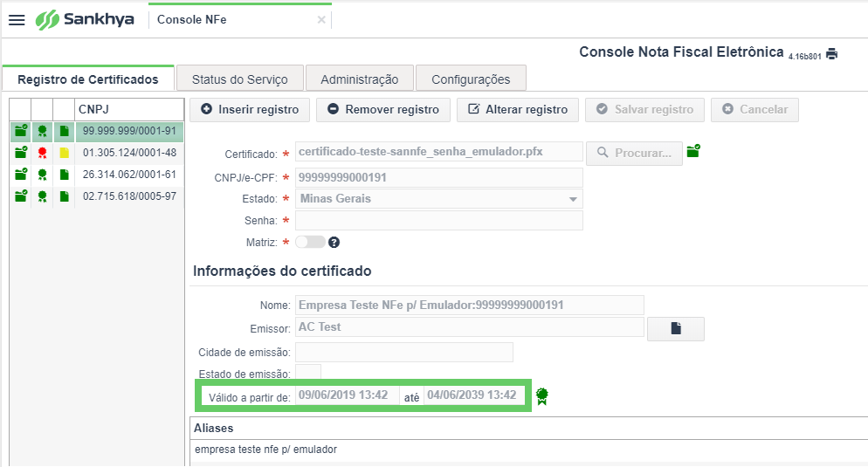Click the Nome certificate field
This screenshot has width=868, height=467.
470,305
